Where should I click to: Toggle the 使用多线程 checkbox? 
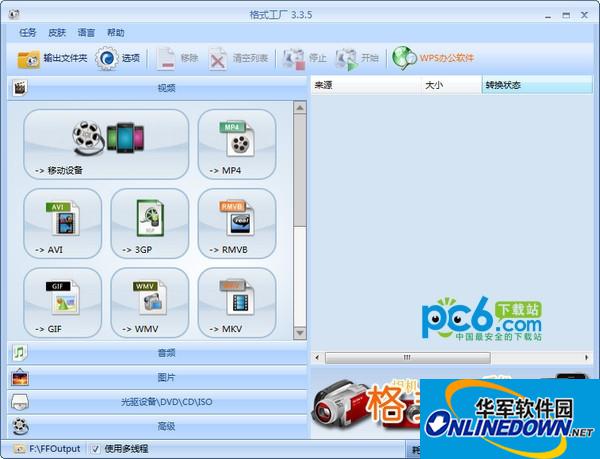(96, 449)
